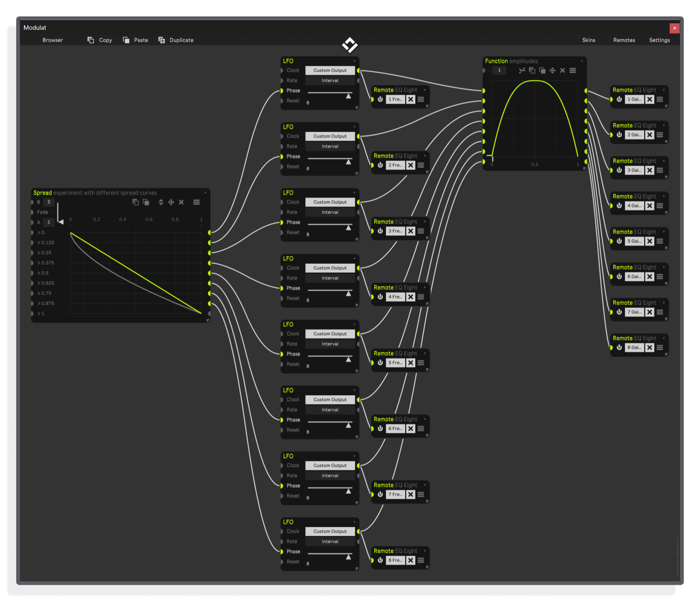Click the paste icon in the Spread module
The width and height of the screenshot is (700, 601).
146,202
